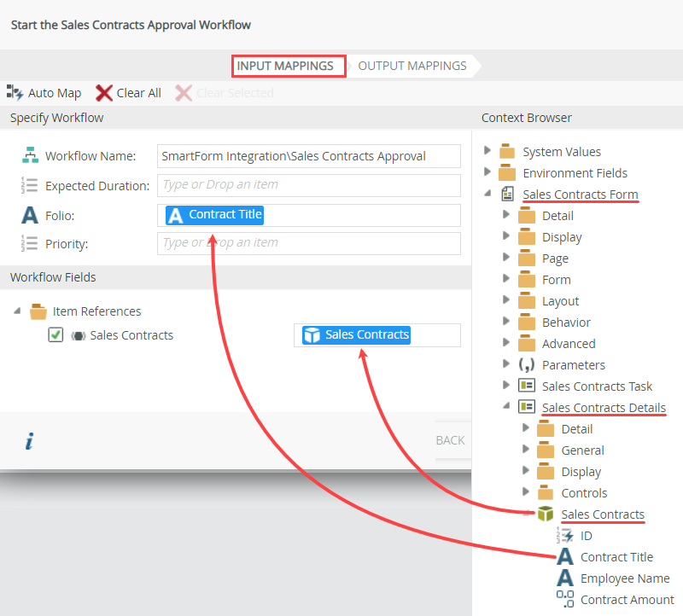Click the information icon in the footer
The height and width of the screenshot is (616, 683).
pos(29,441)
